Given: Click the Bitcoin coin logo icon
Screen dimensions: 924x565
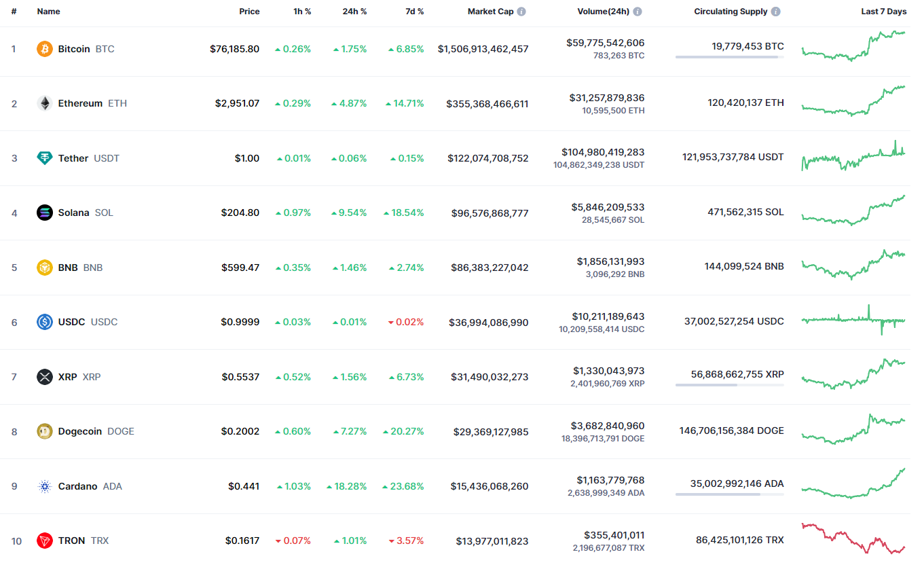Looking at the screenshot, I should 44,49.
